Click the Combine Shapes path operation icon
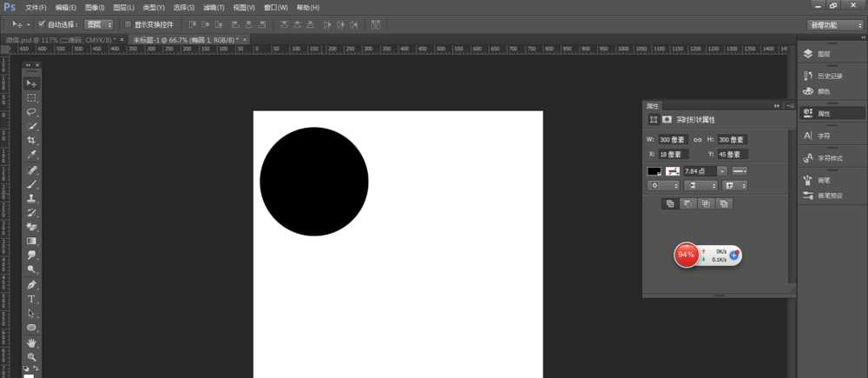 click(x=669, y=203)
